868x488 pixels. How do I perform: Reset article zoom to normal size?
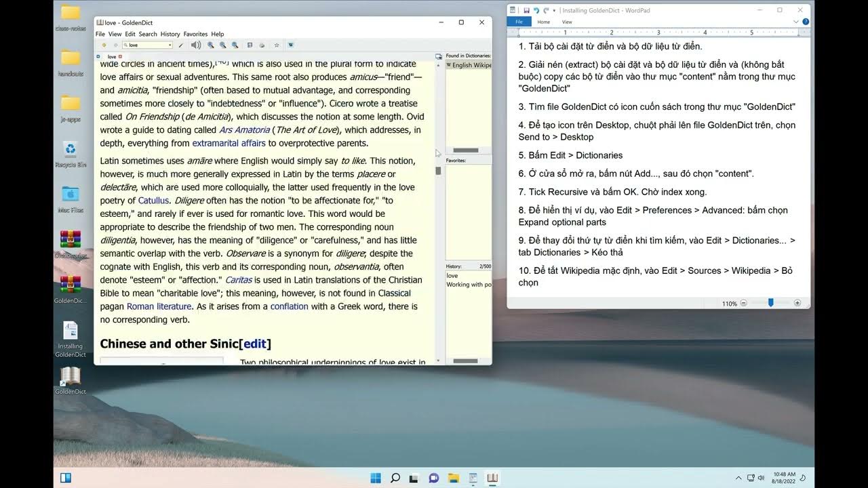coord(235,45)
